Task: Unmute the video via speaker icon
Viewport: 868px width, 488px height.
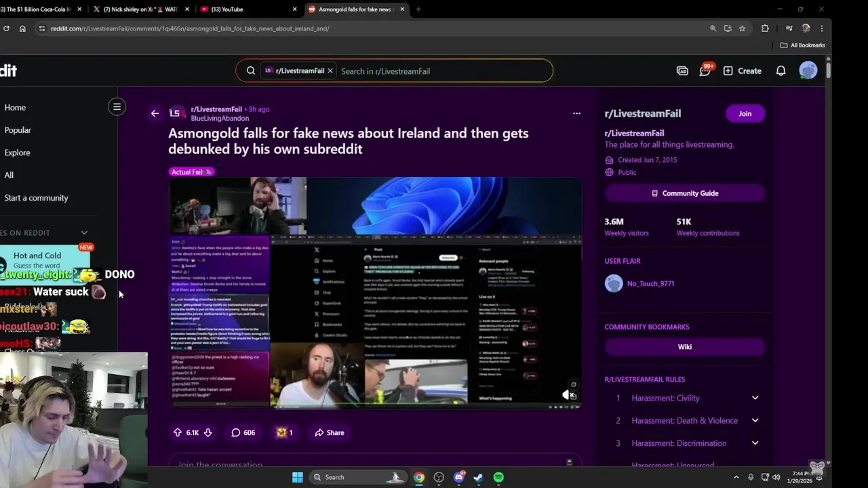Action: tap(567, 394)
